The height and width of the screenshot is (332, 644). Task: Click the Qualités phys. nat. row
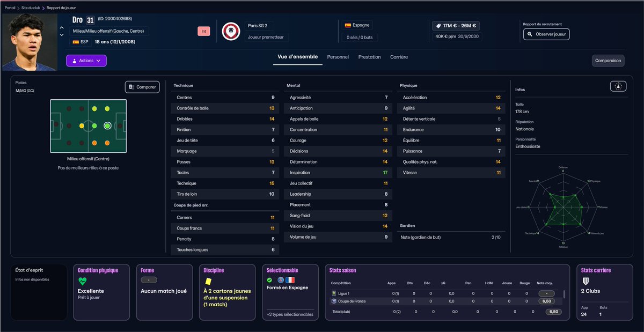point(451,162)
